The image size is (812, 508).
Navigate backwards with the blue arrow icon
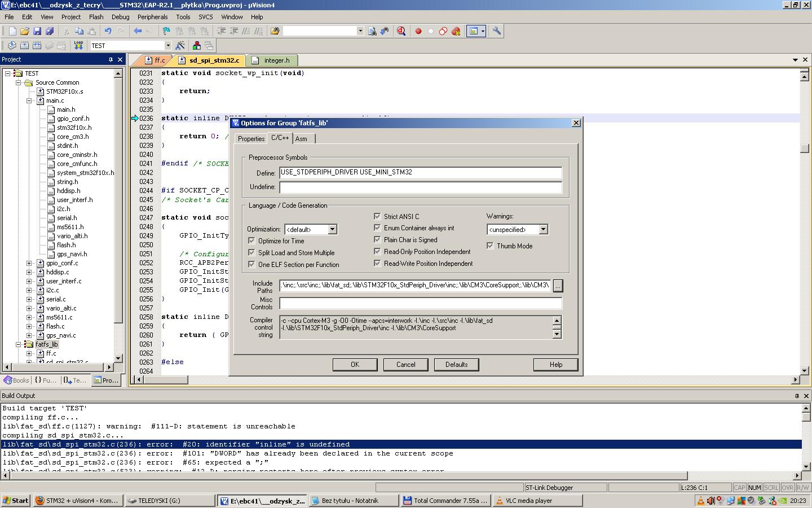tap(137, 31)
